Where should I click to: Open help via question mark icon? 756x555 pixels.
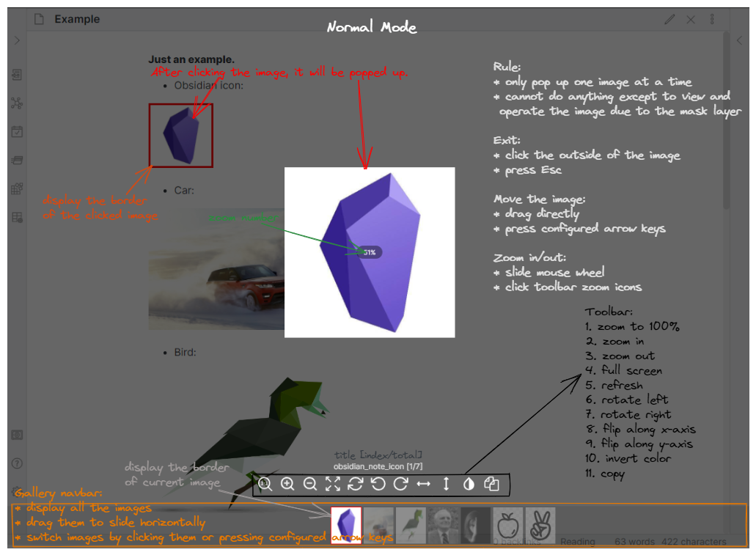pyautogui.click(x=17, y=463)
